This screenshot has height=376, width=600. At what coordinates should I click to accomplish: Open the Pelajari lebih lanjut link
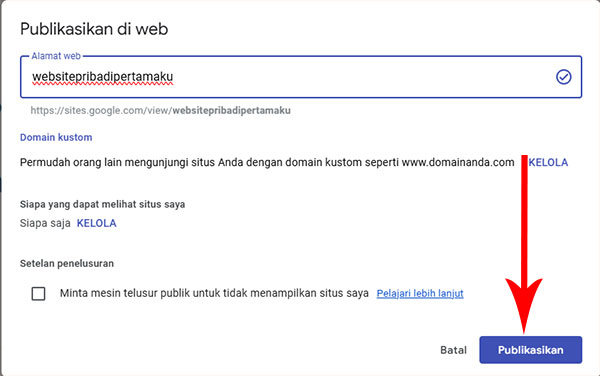420,293
